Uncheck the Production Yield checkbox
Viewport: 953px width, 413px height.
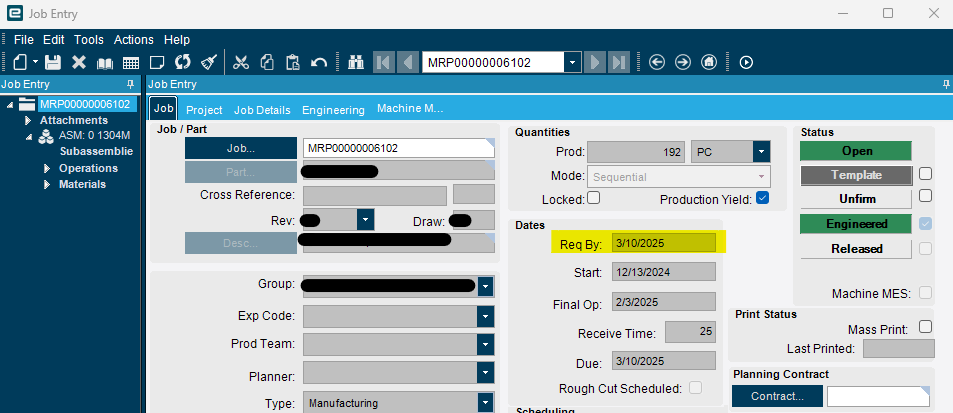[763, 198]
